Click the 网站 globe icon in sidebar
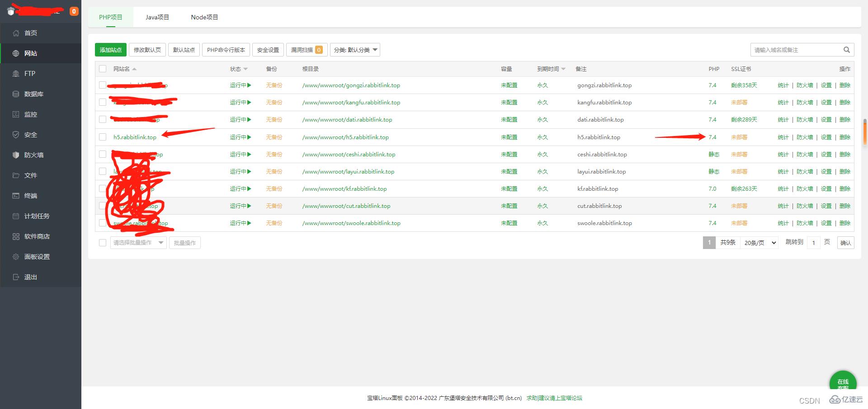This screenshot has height=409, width=868. [x=16, y=53]
